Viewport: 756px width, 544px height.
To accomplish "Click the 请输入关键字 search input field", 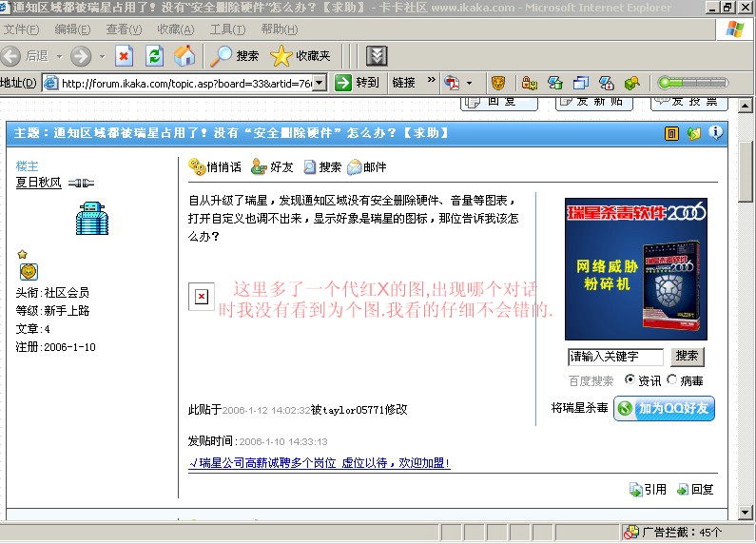I will tap(615, 357).
